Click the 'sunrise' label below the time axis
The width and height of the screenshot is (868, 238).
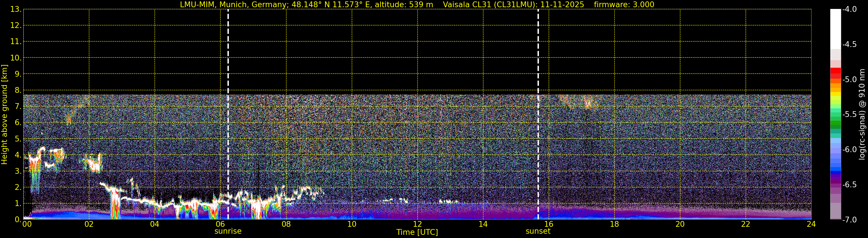(228, 231)
